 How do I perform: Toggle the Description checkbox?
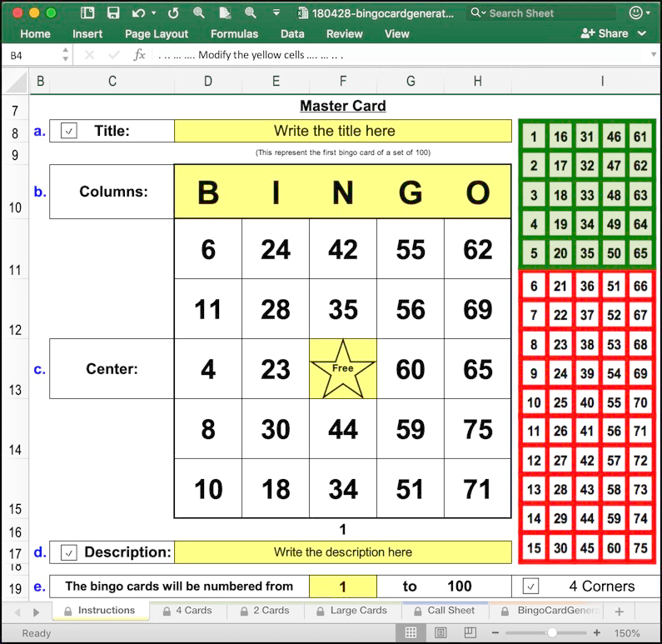point(69,552)
